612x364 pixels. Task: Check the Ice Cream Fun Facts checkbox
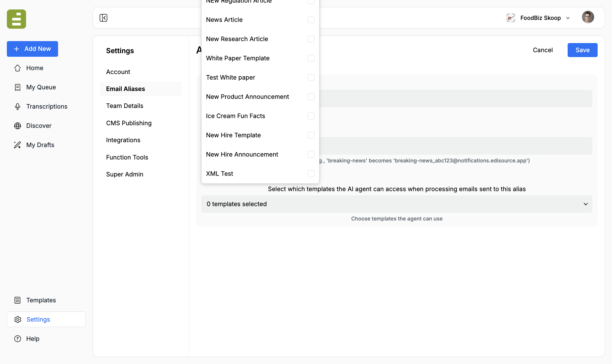[311, 116]
